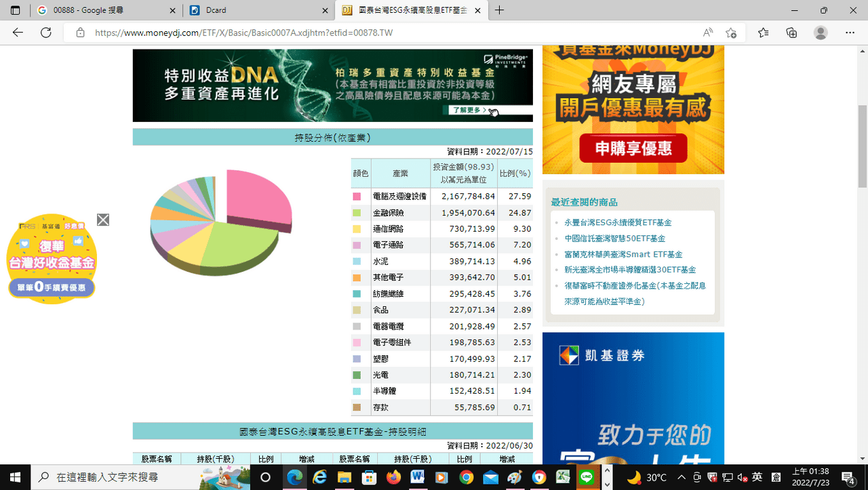The width and height of the screenshot is (868, 490).
Task: Click the pink swatch for 電腦及週邊設備
Action: coord(356,197)
